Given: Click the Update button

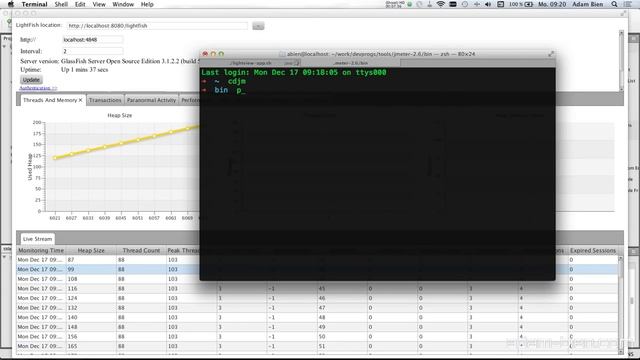Looking at the screenshot, I should (31, 80).
